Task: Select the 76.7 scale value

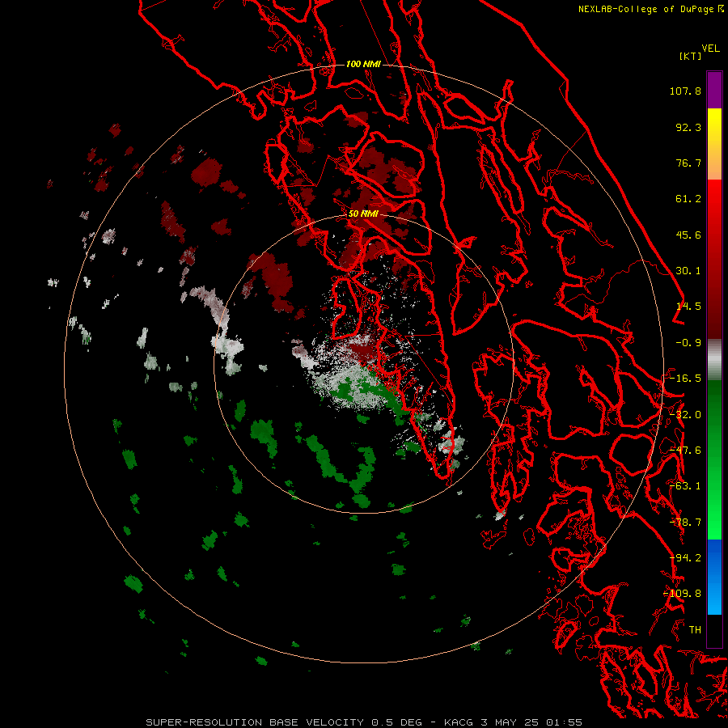Action: click(x=688, y=163)
